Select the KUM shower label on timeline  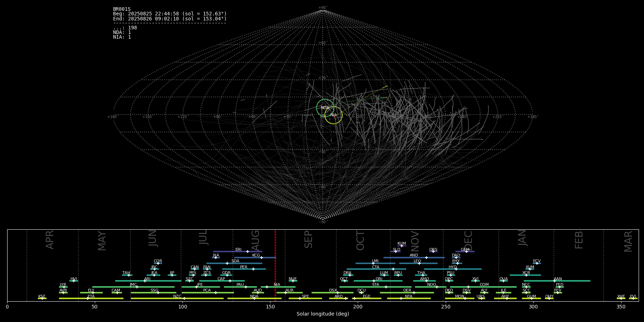click(x=402, y=244)
